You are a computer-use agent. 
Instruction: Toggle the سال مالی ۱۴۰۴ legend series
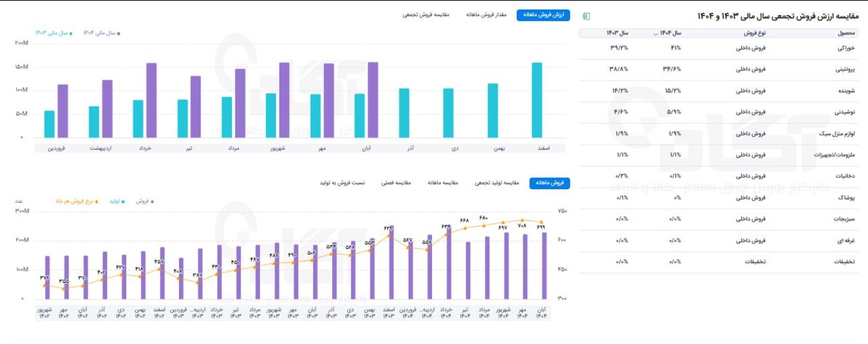tap(100, 32)
